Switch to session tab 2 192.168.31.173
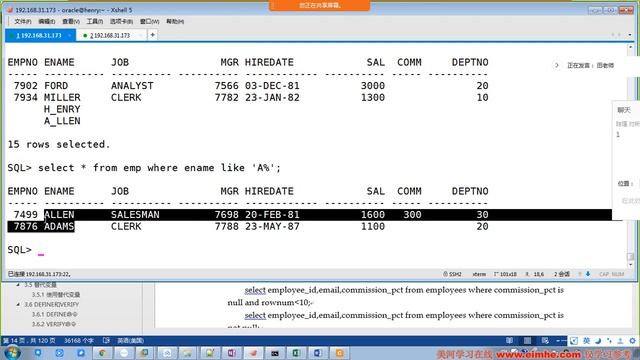Screen dimensions: 640x360 click(110, 36)
